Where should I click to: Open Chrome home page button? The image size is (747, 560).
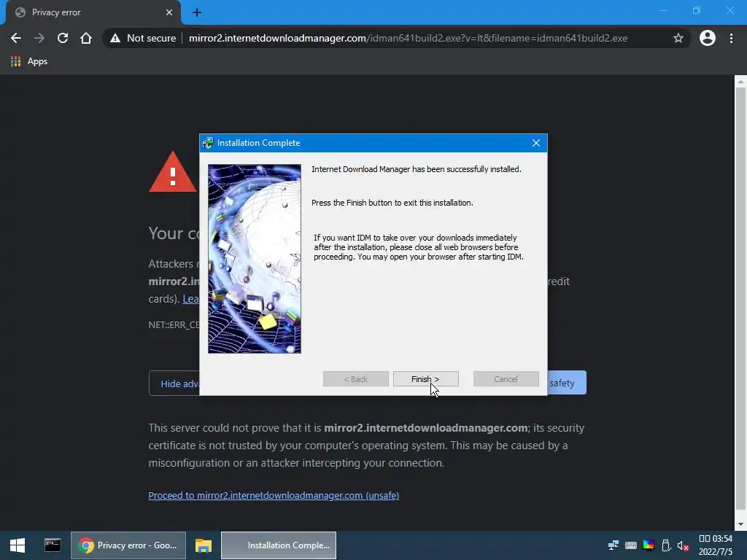(86, 38)
